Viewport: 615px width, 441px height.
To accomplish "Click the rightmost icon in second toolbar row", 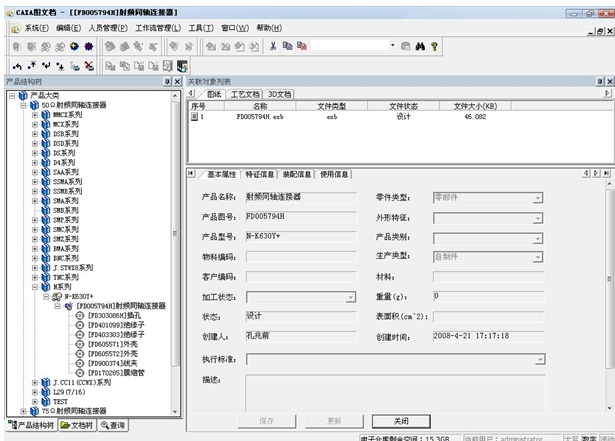I will (182, 66).
